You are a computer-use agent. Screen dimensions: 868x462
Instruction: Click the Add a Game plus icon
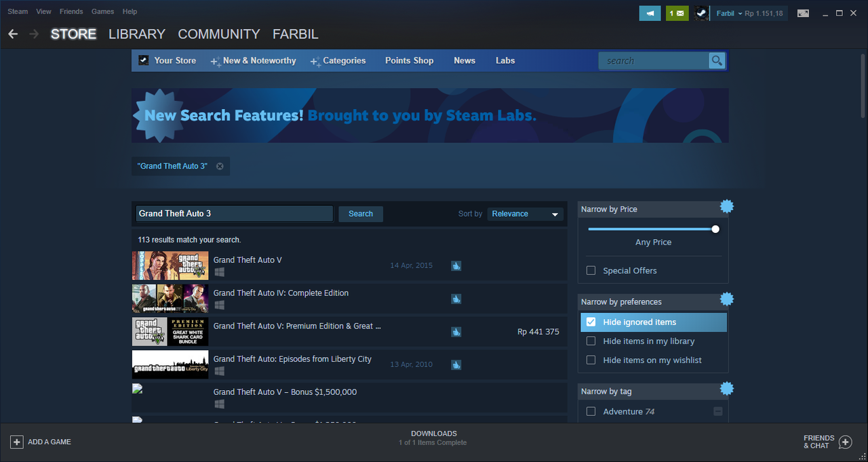[16, 442]
